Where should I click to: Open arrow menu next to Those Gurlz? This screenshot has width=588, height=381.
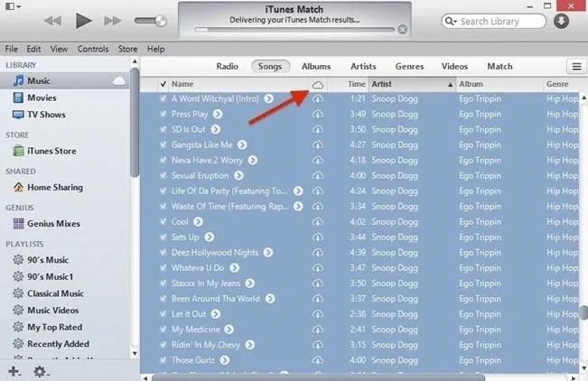[225, 360]
